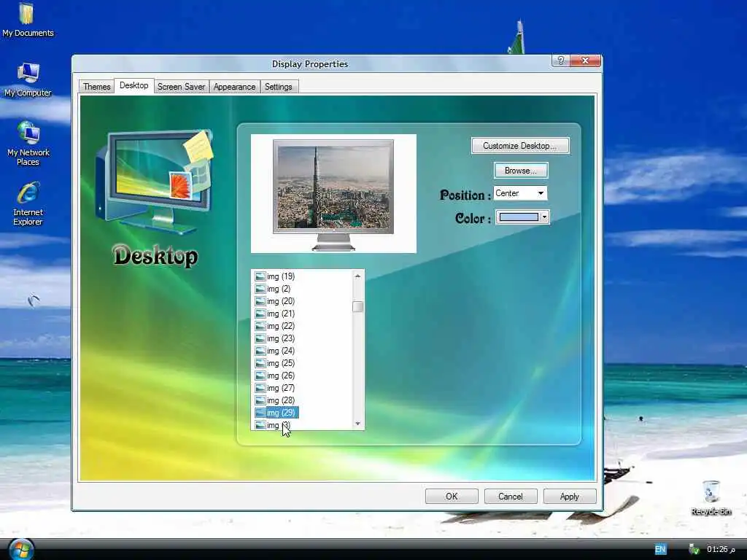This screenshot has height=560, width=747.
Task: Click the wallpaper list scrollbar thumb
Action: (357, 307)
